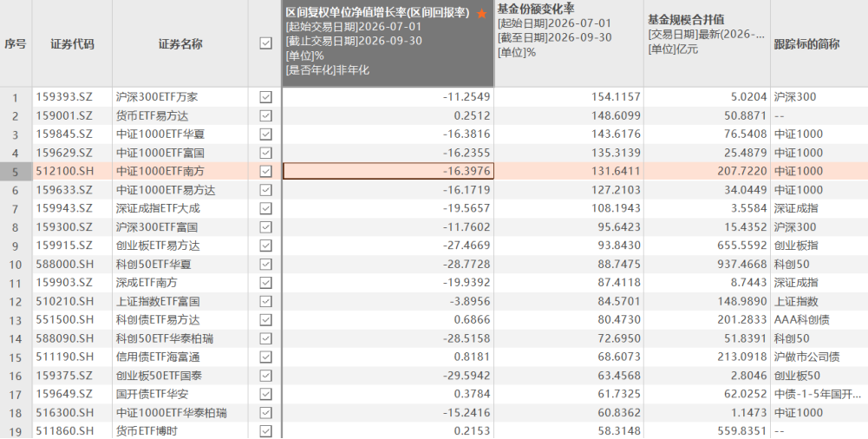
Task: Select row number 12 header
Action: coord(16,302)
